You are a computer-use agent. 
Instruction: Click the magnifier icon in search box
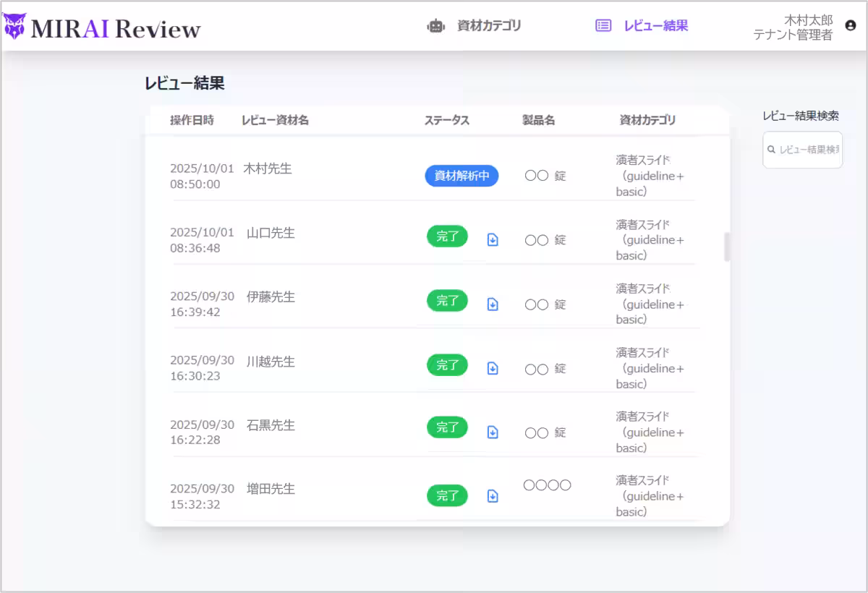pyautogui.click(x=773, y=150)
